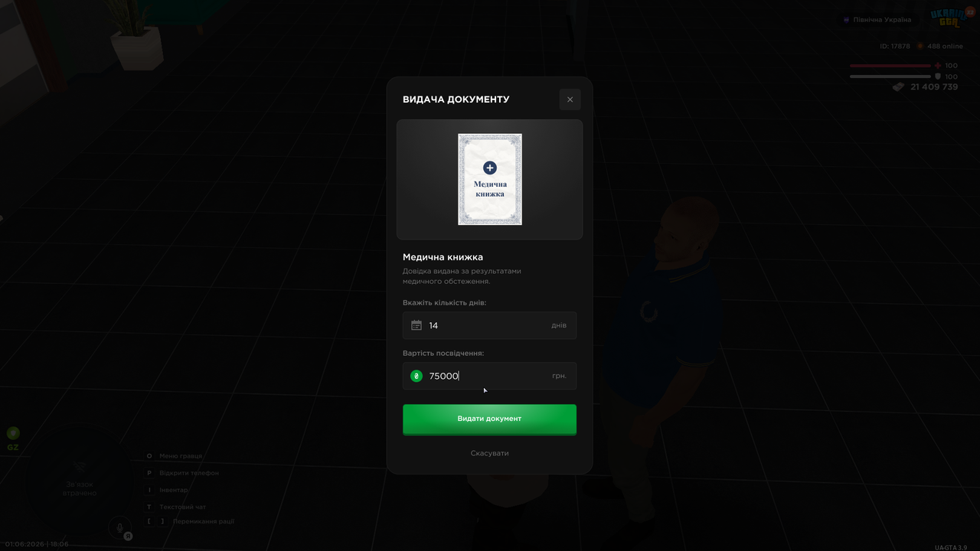Click the Північна Україна server name

[883, 20]
